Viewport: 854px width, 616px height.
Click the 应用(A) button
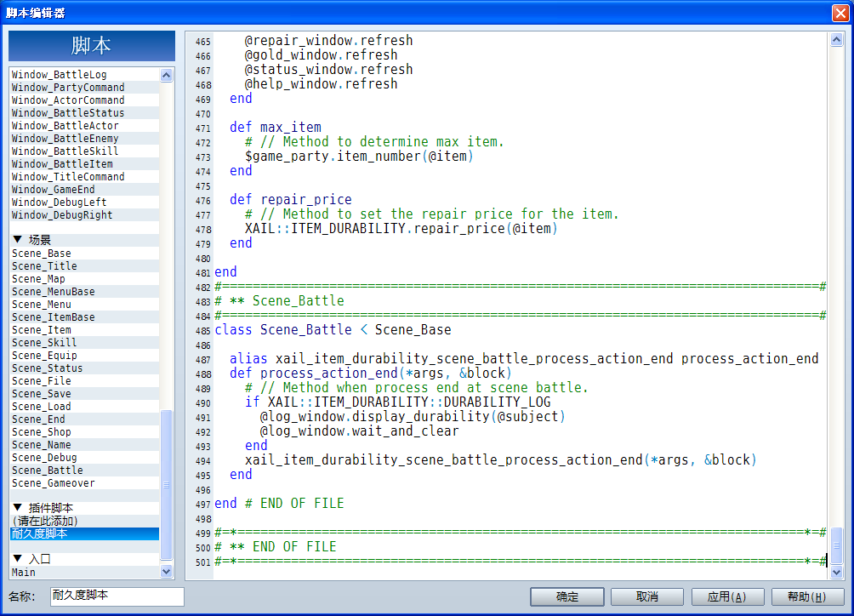727,596
